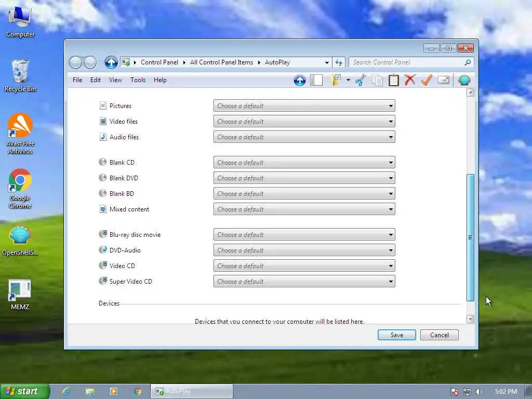Open the DVD-Audio default dropdown
Screen dimensions: 532x399
(304, 250)
